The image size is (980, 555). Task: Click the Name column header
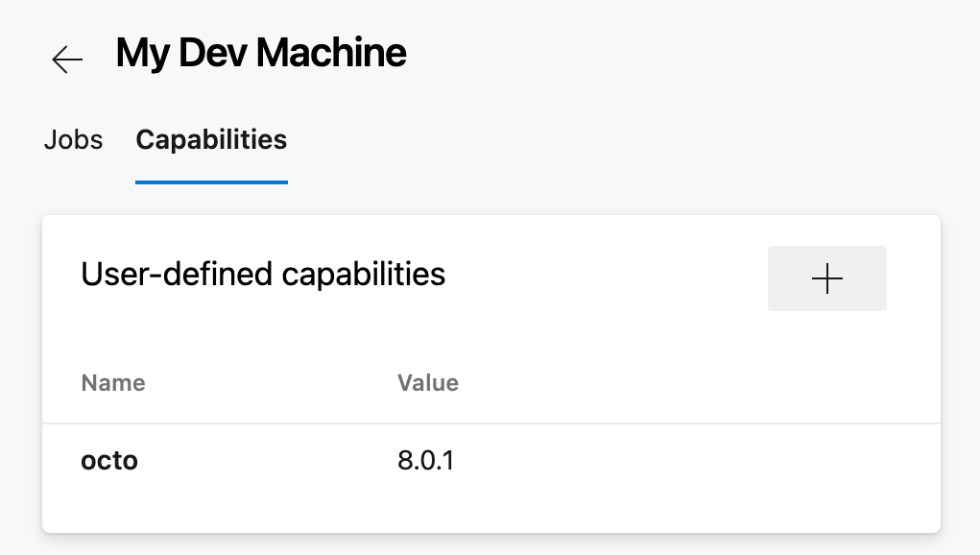click(112, 382)
